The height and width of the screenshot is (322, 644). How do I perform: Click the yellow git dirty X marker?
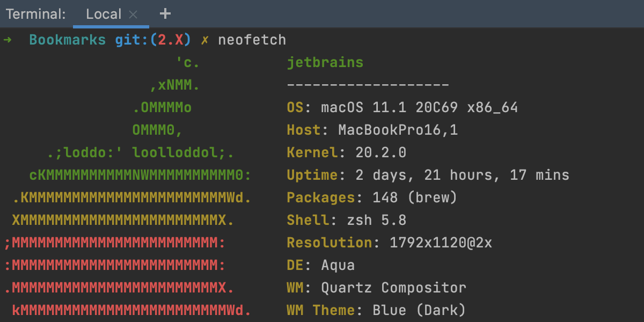(204, 40)
